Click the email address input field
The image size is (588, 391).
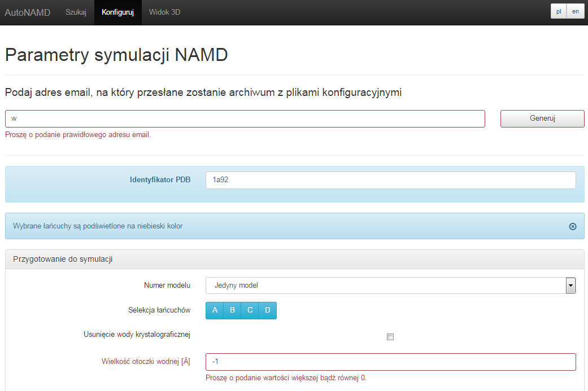(245, 118)
